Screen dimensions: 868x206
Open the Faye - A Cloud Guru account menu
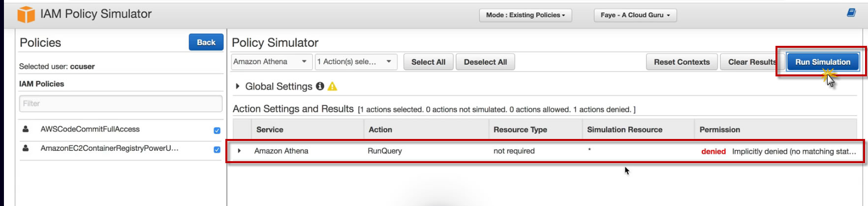coord(635,15)
